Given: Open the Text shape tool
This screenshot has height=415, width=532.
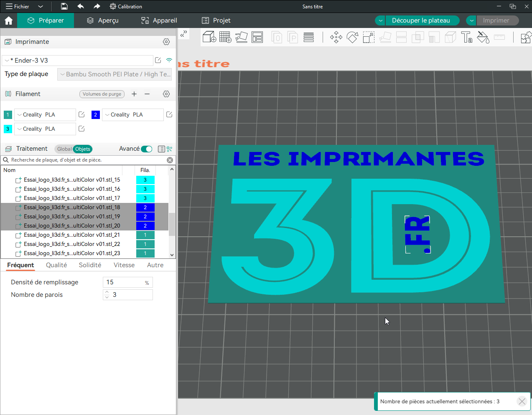Looking at the screenshot, I should click(466, 37).
